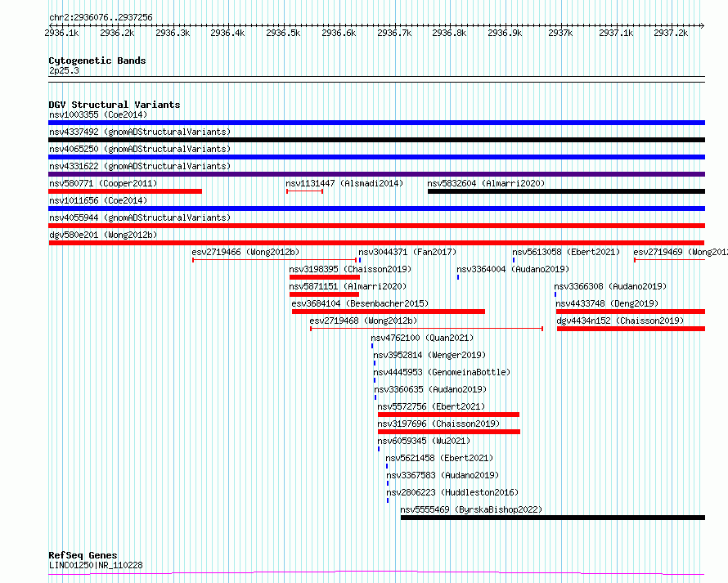Click the red bar under dgv580e201
This screenshot has width=728, height=583.
pos(376,243)
